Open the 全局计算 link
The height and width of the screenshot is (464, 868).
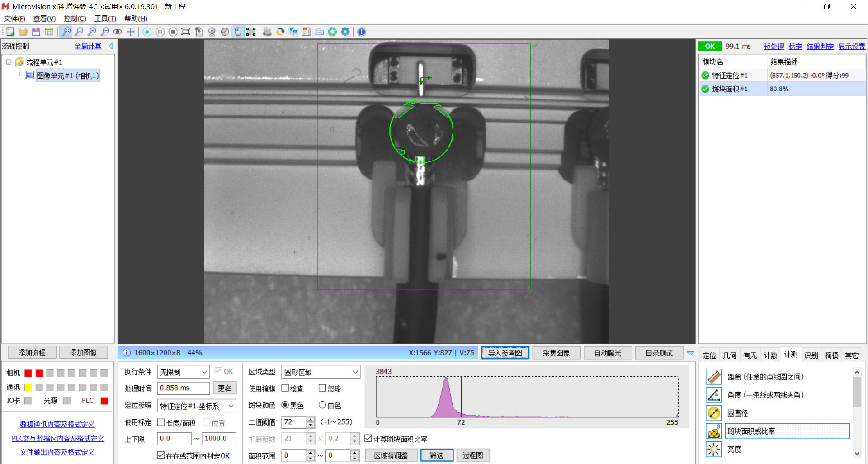pyautogui.click(x=88, y=46)
